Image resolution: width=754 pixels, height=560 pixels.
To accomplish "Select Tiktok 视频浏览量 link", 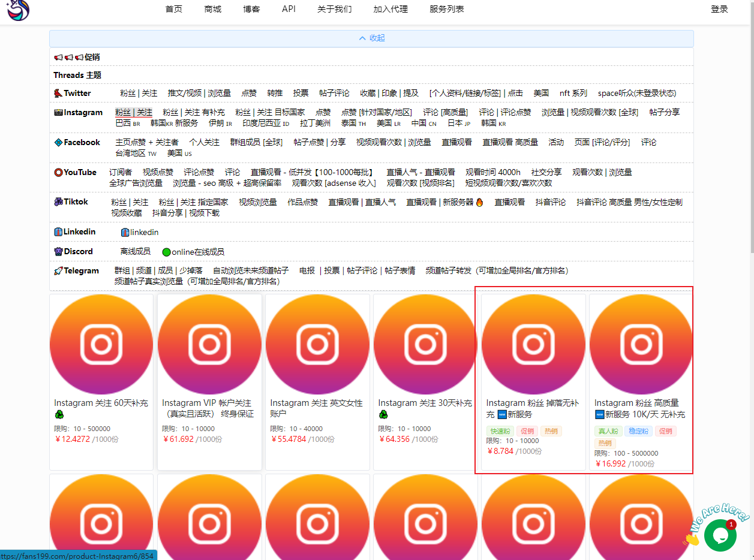I will [258, 203].
